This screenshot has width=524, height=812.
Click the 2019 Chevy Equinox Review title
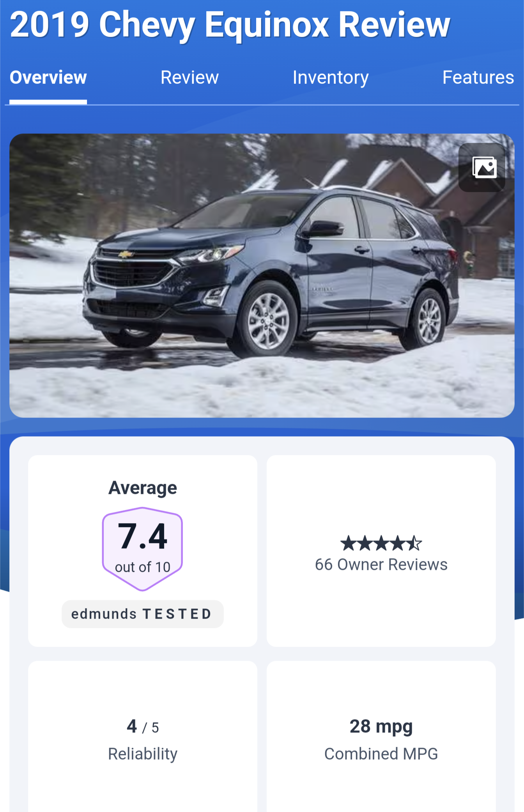coord(230,24)
